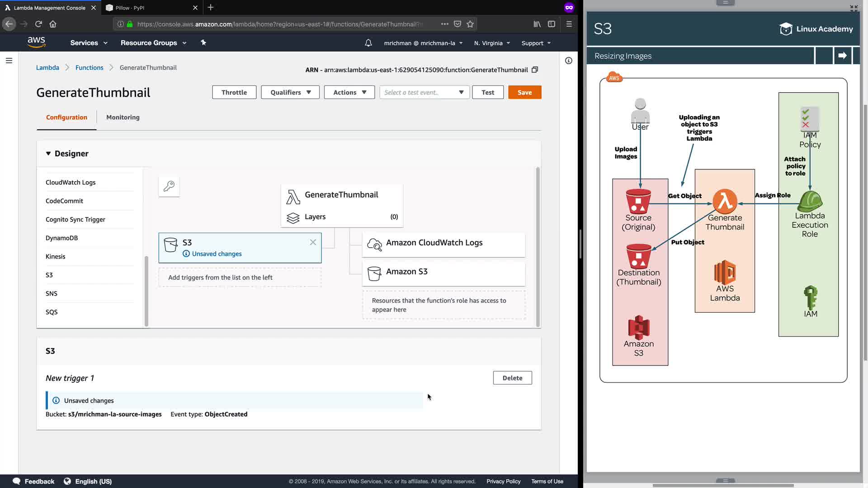868x488 pixels.
Task: Go to next slide with arrow icon
Action: [x=842, y=56]
